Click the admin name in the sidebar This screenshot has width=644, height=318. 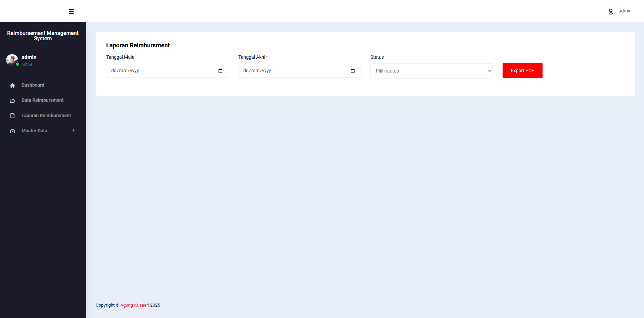29,57
